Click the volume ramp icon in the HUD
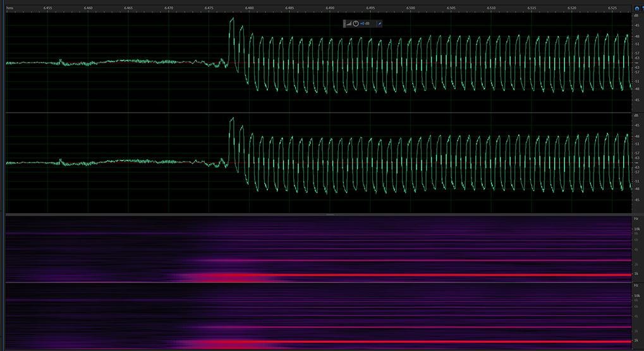 [x=349, y=23]
